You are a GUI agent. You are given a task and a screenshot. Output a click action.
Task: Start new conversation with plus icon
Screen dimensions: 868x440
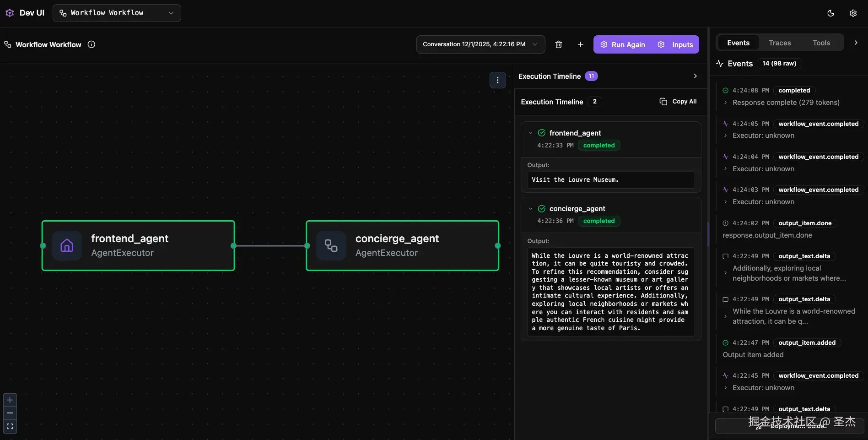click(581, 44)
